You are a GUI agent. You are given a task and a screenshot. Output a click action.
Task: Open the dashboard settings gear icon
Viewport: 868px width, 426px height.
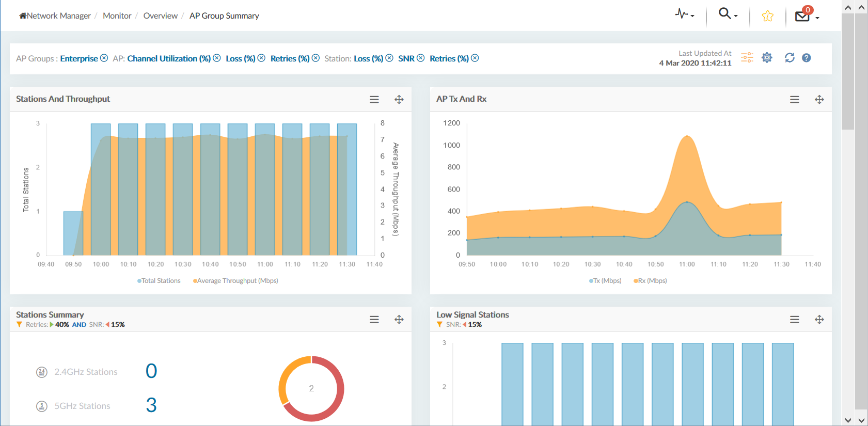click(767, 58)
